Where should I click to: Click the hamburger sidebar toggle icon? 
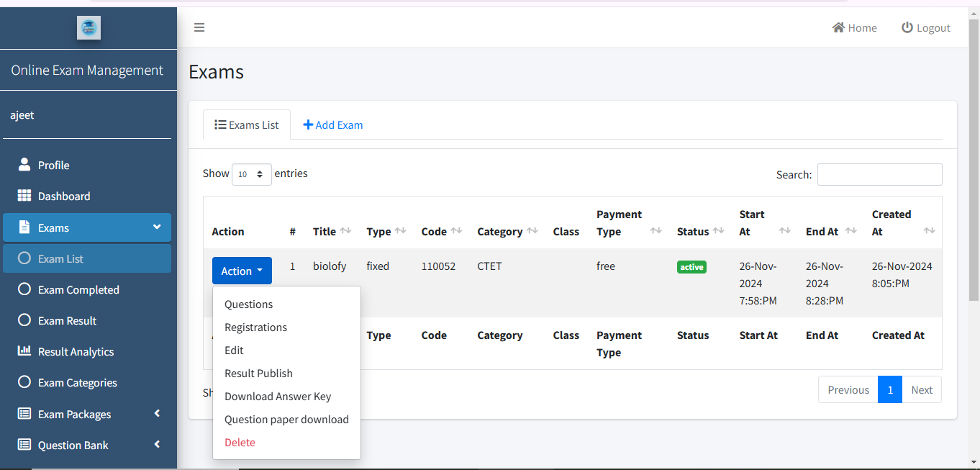point(199,27)
